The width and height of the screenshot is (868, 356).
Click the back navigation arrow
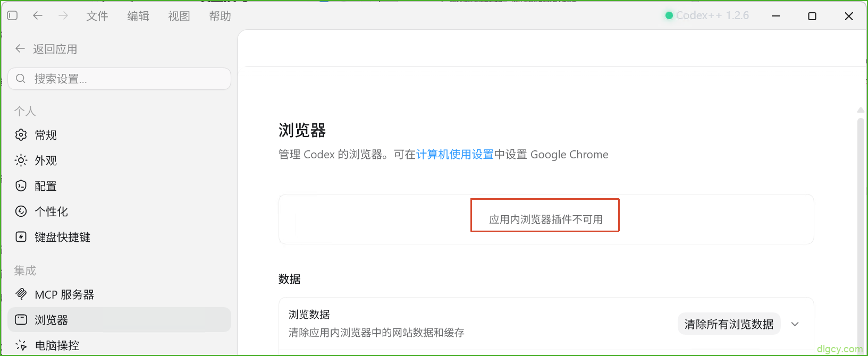(38, 16)
